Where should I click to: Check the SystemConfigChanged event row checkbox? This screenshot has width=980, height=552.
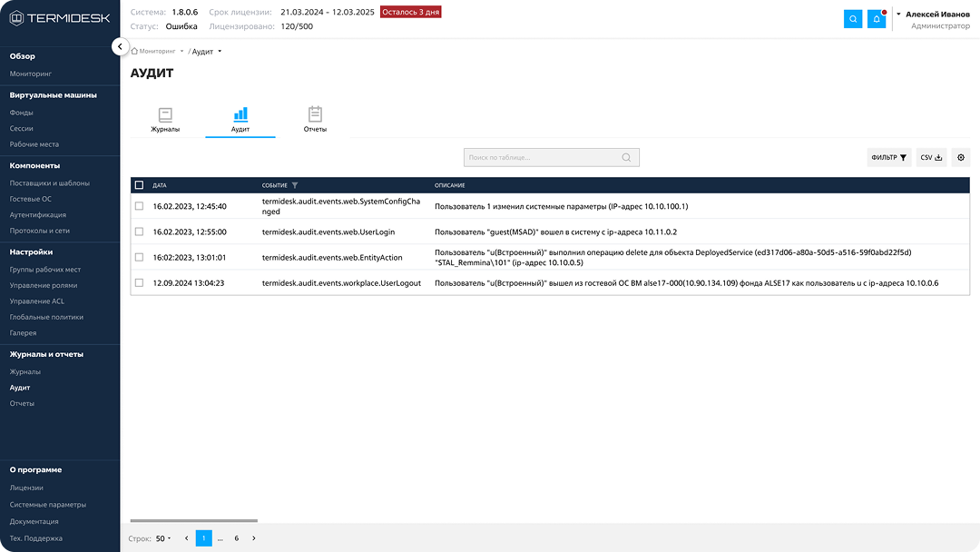(139, 206)
